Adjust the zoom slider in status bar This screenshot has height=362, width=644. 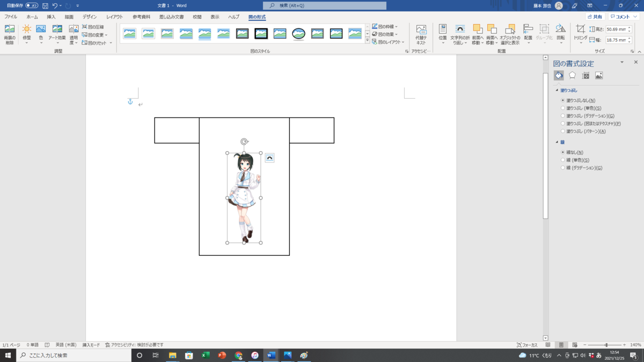606,345
